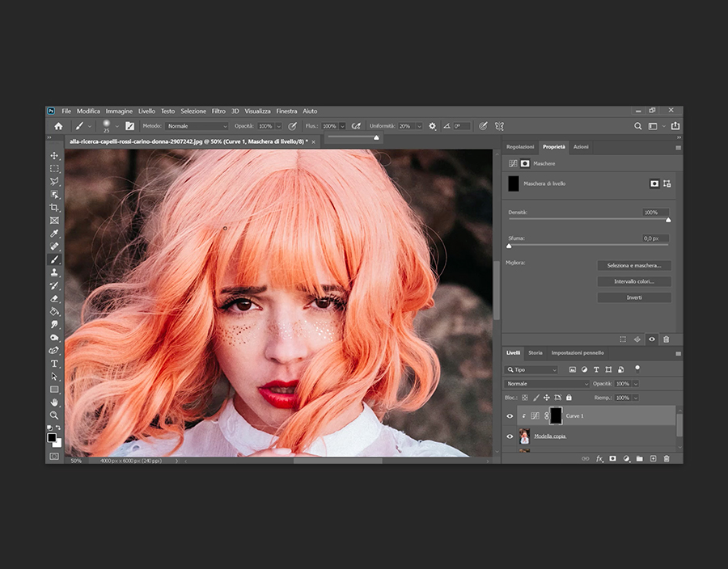The image size is (728, 569).
Task: Delete layer using Layers panel trash icon
Action: click(x=667, y=458)
